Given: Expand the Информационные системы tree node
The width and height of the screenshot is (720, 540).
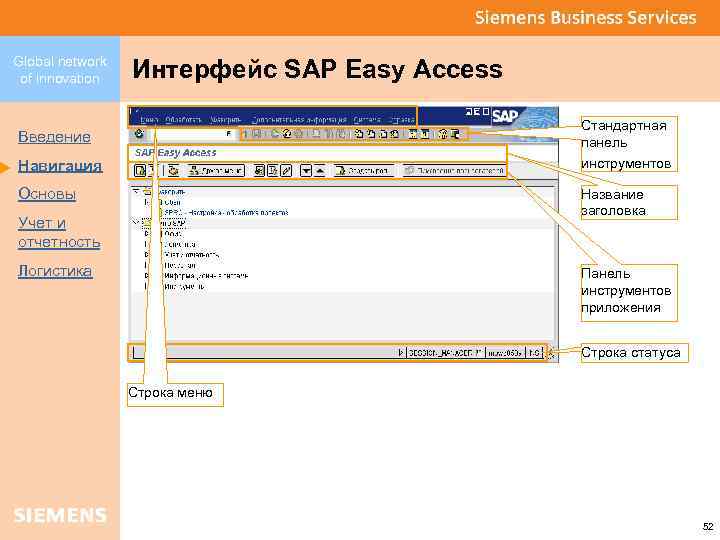Looking at the screenshot, I should click(146, 276).
